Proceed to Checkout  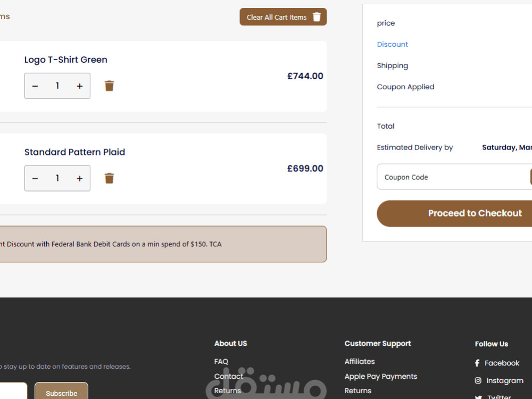454,213
